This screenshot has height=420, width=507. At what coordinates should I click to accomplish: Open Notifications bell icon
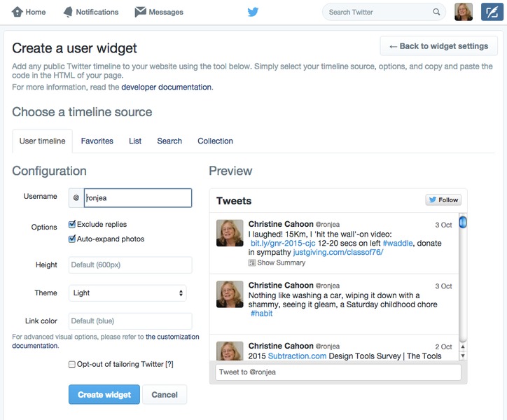(68, 12)
